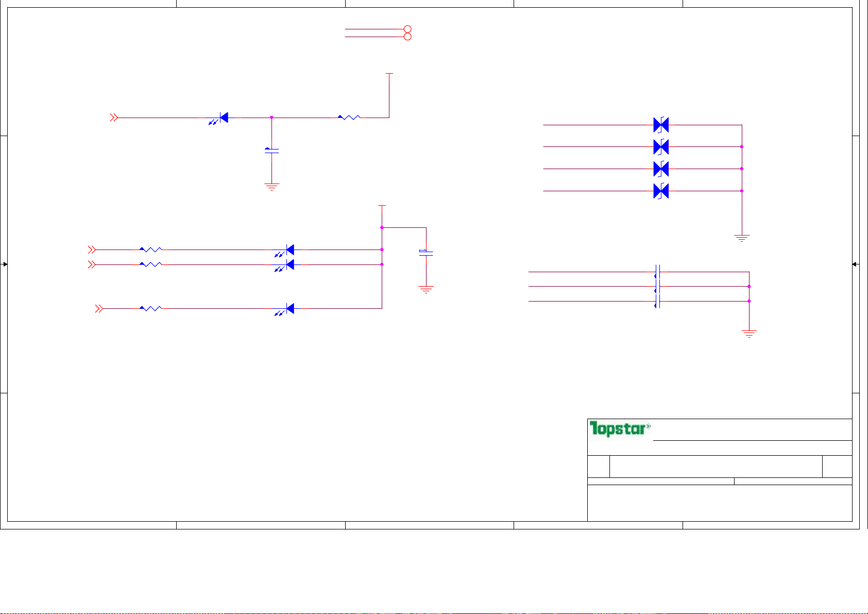The height and width of the screenshot is (614, 868).
Task: Select the ground symbol below the three-capacitor stack
Action: (749, 334)
